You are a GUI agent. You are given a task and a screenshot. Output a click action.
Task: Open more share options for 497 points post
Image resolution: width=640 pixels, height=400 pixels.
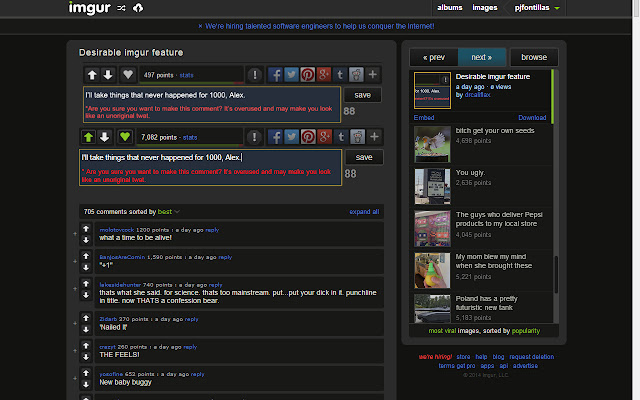point(372,75)
